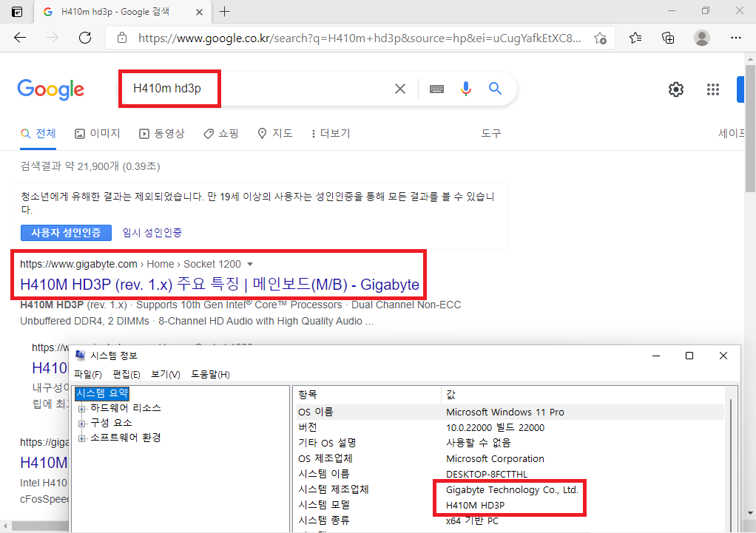Screen dimensions: 756x533
Task: Select 시스템 요약 tree node
Action: tap(102, 393)
